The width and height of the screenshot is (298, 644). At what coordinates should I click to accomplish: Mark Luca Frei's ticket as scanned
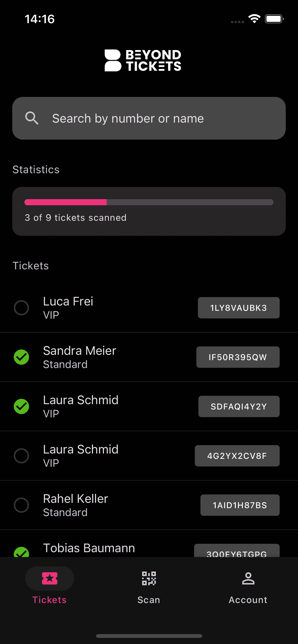point(21,308)
